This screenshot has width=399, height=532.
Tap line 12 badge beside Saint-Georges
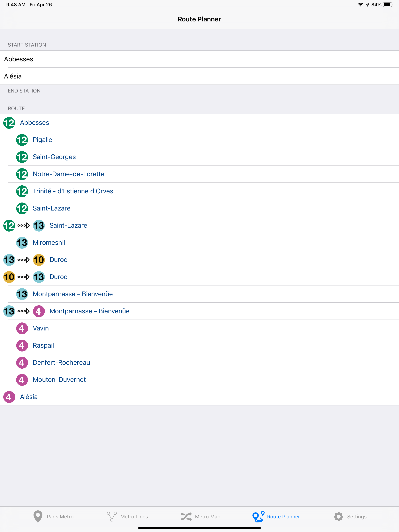(x=22, y=157)
